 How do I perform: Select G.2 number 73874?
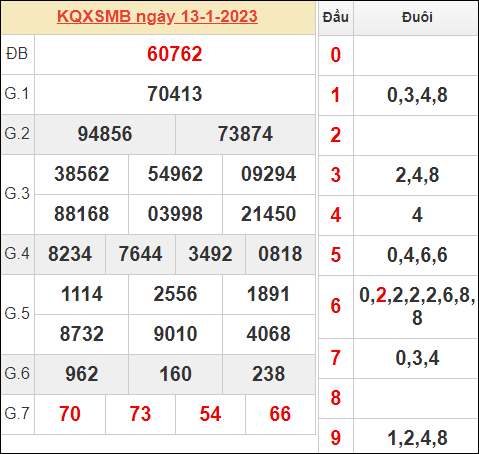pyautogui.click(x=245, y=134)
